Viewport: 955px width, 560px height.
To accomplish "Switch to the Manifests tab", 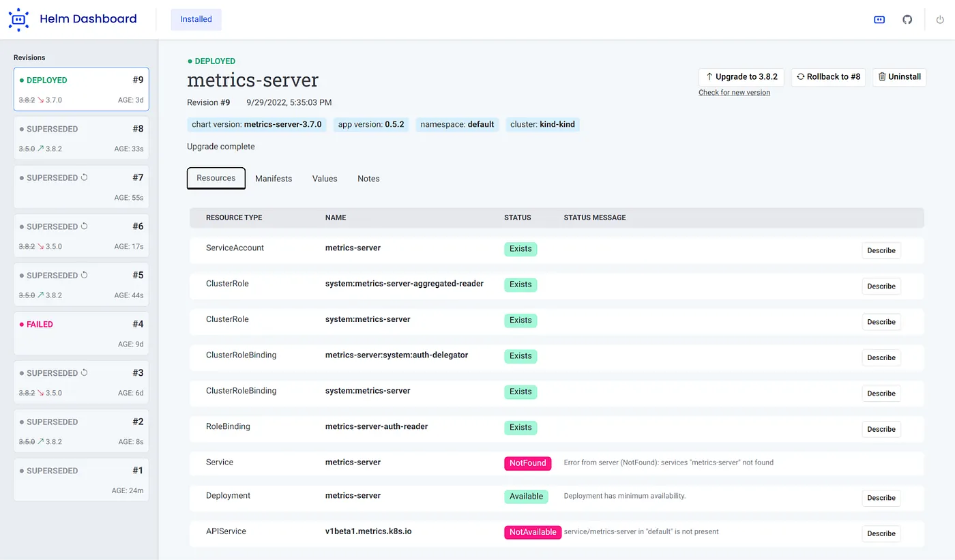I will pos(274,179).
